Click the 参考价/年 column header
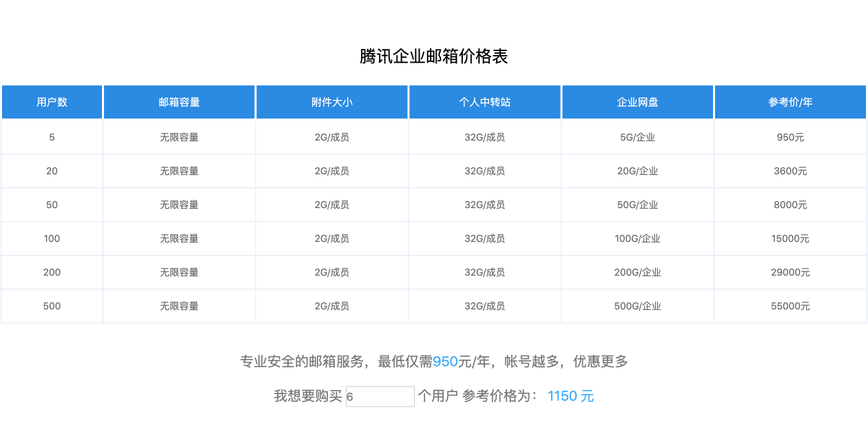Viewport: 868px width, 441px height. [x=790, y=102]
